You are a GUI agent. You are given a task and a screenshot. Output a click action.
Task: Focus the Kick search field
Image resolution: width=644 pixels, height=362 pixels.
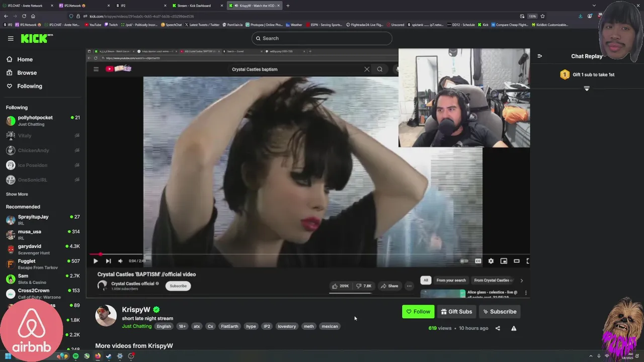(322, 38)
